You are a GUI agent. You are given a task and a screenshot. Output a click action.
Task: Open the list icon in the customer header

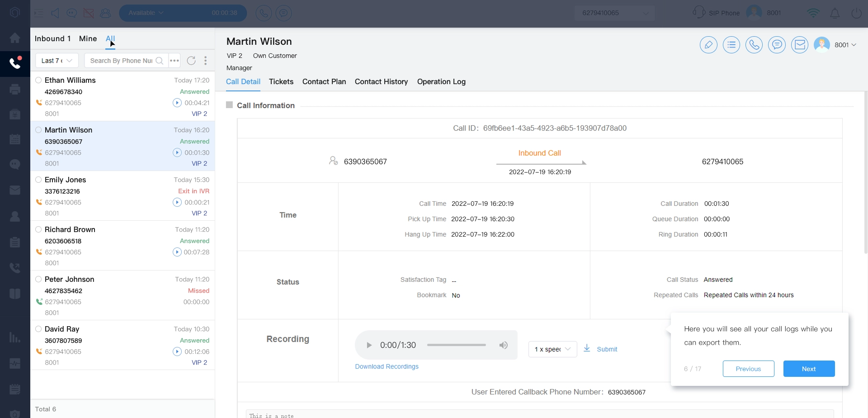731,45
